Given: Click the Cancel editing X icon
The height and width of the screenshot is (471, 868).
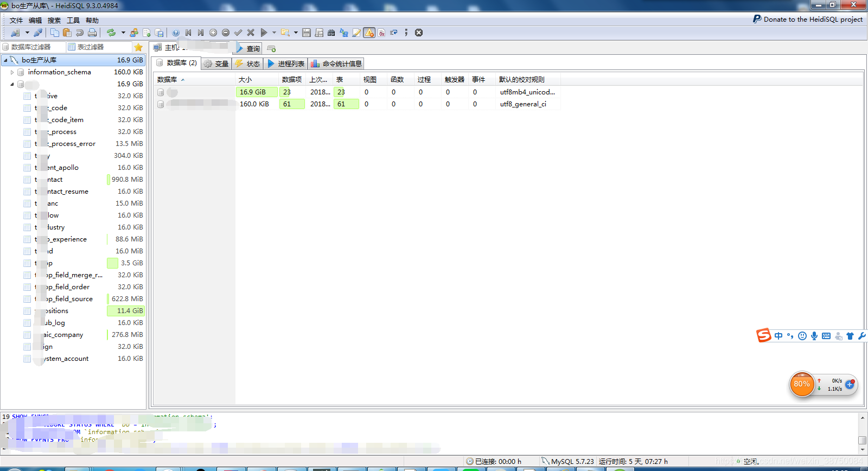Looking at the screenshot, I should [x=251, y=33].
